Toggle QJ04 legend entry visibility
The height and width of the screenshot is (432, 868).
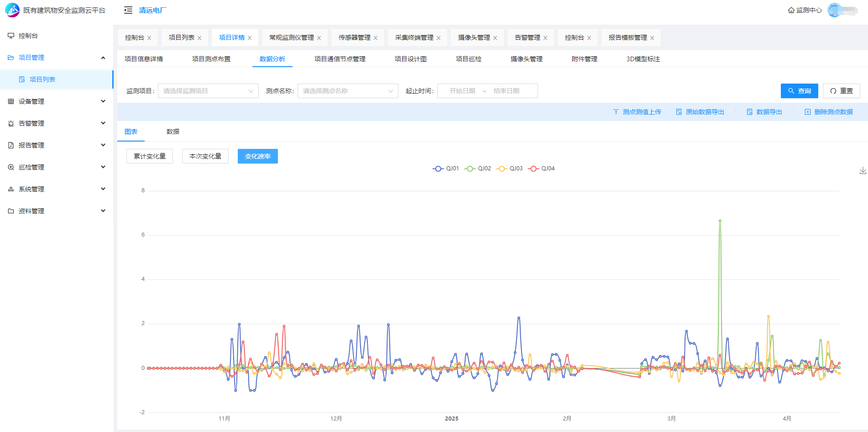(541, 169)
